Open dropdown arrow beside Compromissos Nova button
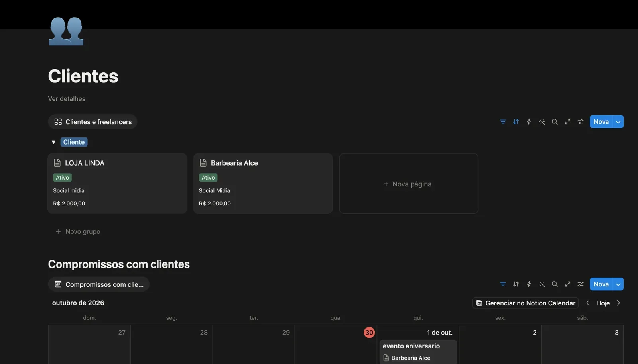 tap(618, 284)
